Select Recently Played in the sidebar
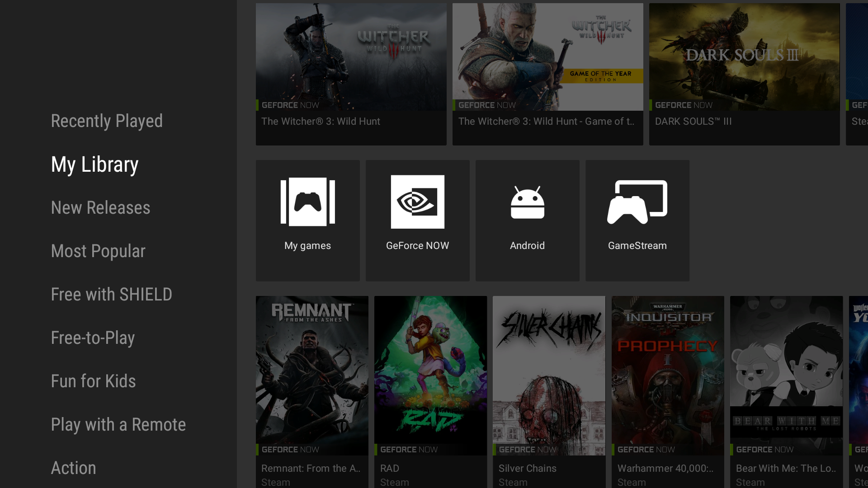Screen dimensions: 868x488 [107, 121]
